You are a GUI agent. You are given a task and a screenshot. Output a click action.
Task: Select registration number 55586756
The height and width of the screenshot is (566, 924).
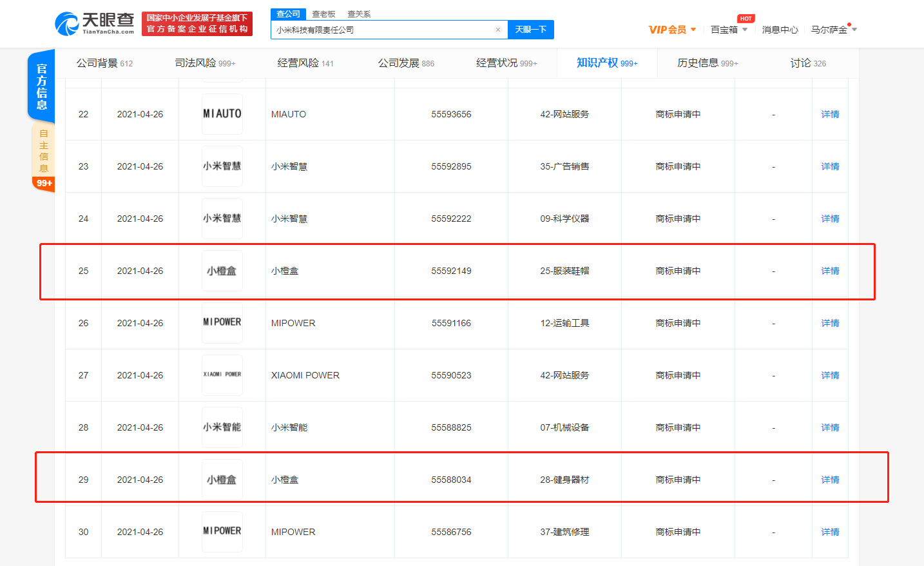tap(451, 532)
